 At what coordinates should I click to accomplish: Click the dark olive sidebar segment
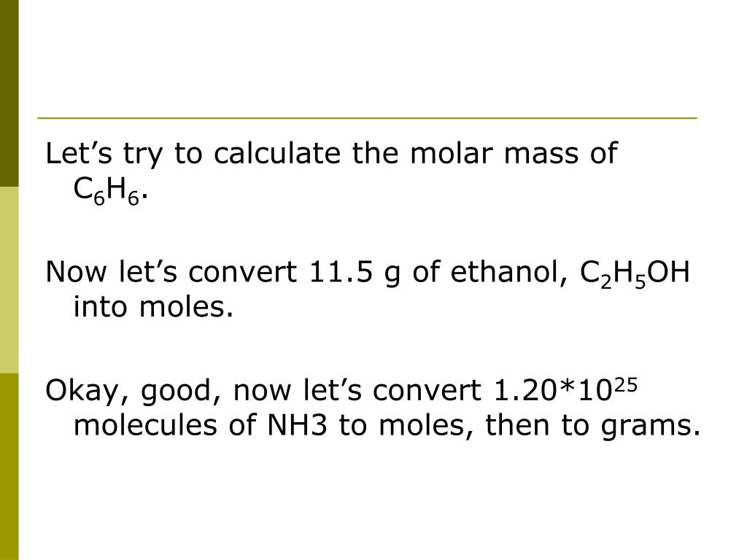click(x=9, y=93)
